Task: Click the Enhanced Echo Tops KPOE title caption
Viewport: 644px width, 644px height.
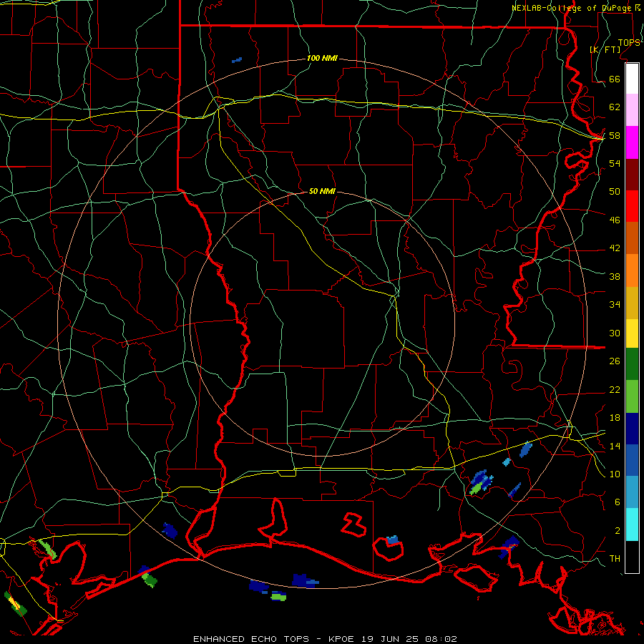Action: click(x=325, y=639)
